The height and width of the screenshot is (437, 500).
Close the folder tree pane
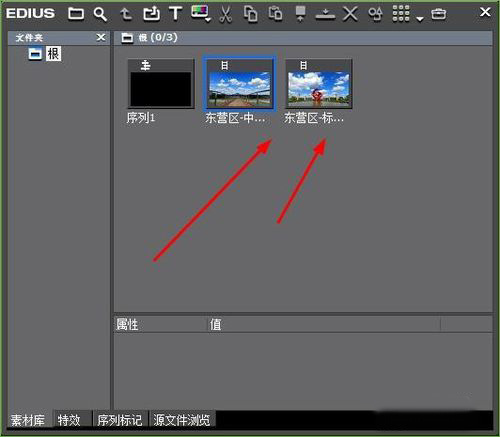click(x=101, y=37)
